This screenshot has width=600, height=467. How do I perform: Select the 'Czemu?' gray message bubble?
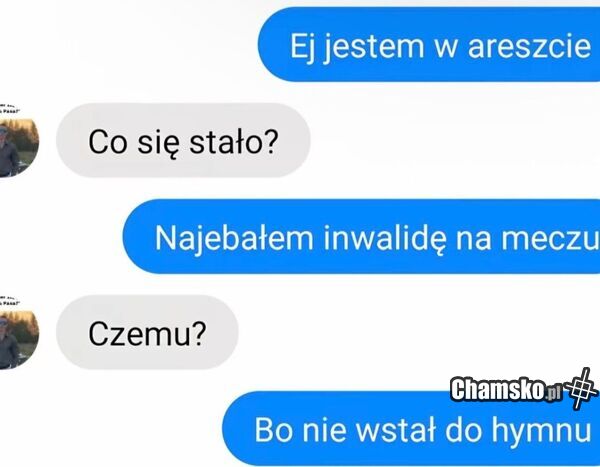[x=147, y=332]
